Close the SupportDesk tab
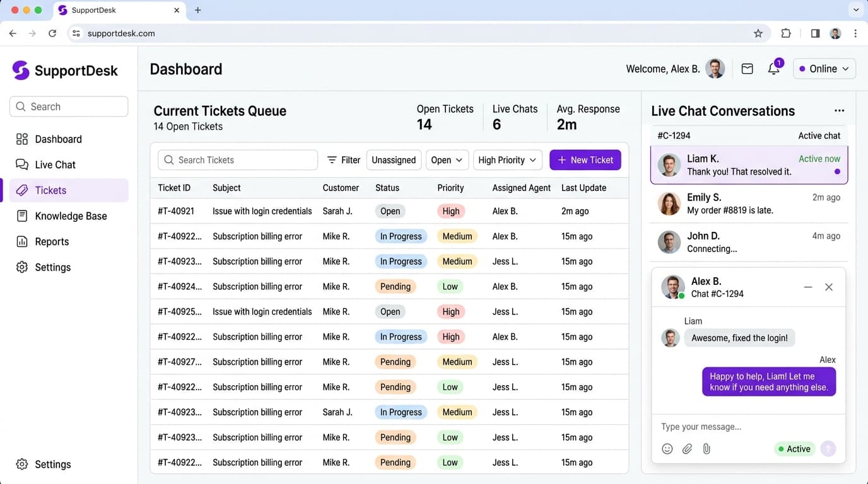868x484 pixels. [x=177, y=10]
